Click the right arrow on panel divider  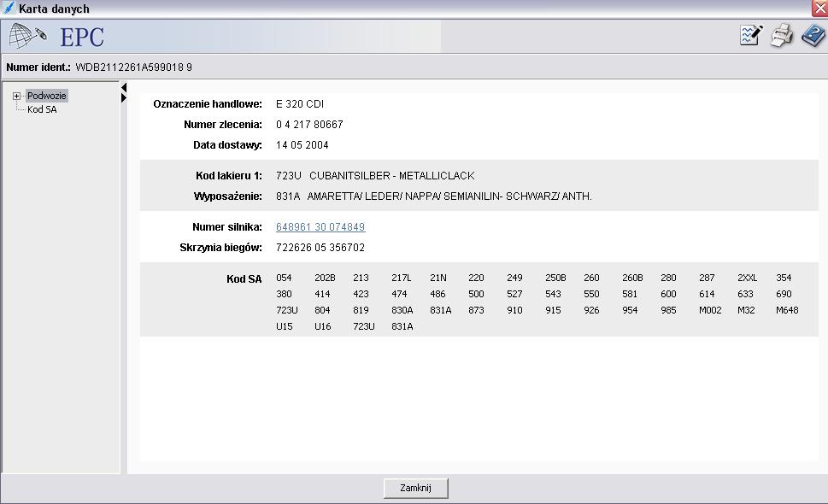tap(124, 98)
